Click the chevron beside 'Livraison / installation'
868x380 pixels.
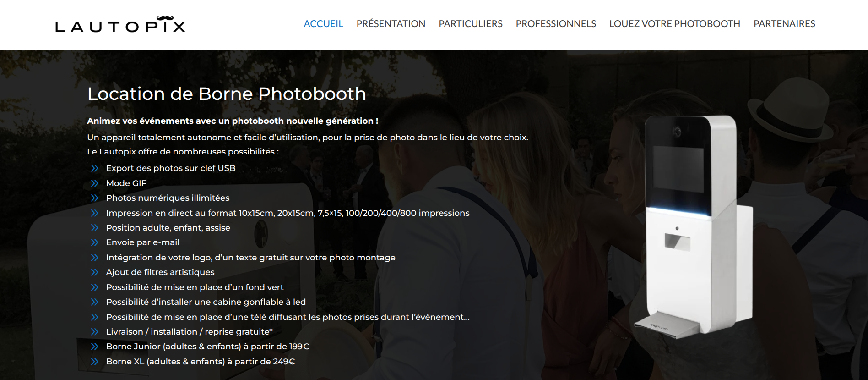(x=95, y=332)
